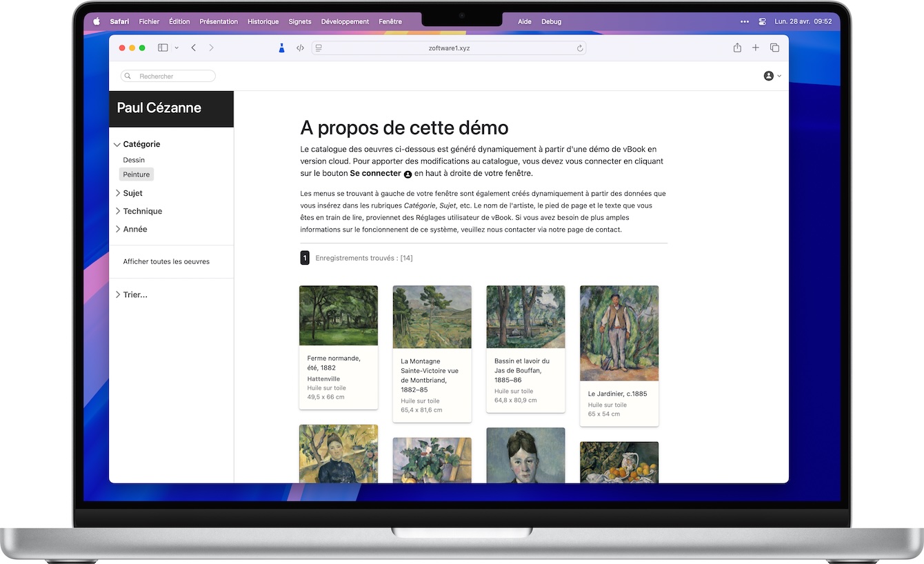Click the Tab Overview icon

click(x=774, y=48)
